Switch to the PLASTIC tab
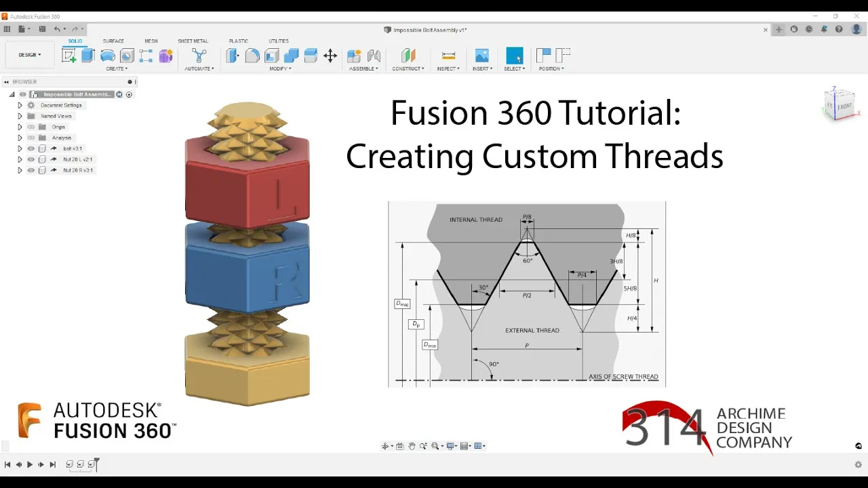Image resolution: width=868 pixels, height=488 pixels. tap(239, 41)
